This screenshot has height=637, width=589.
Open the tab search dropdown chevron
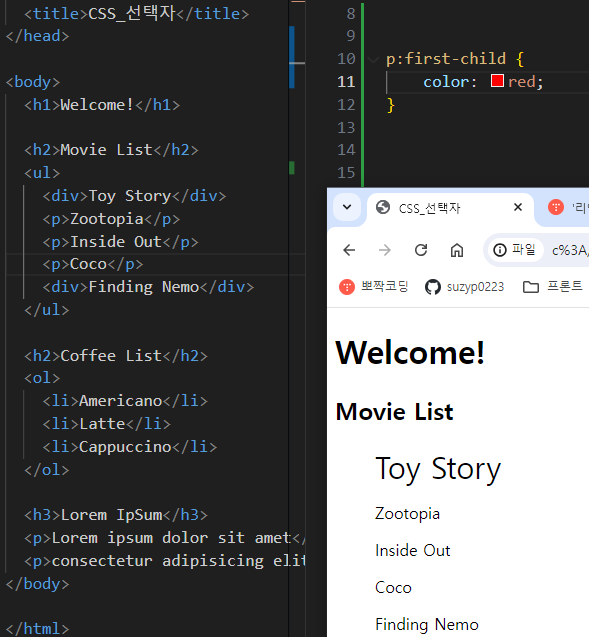tap(347, 207)
